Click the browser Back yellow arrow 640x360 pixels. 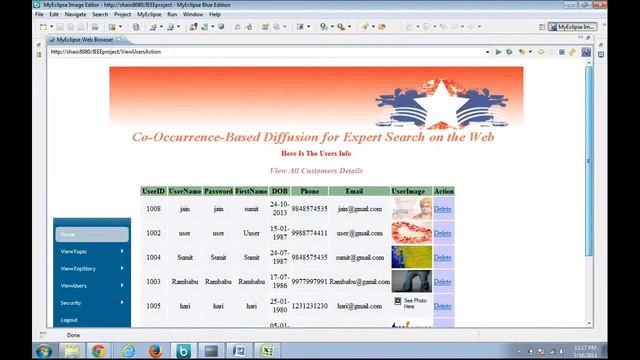point(541,52)
